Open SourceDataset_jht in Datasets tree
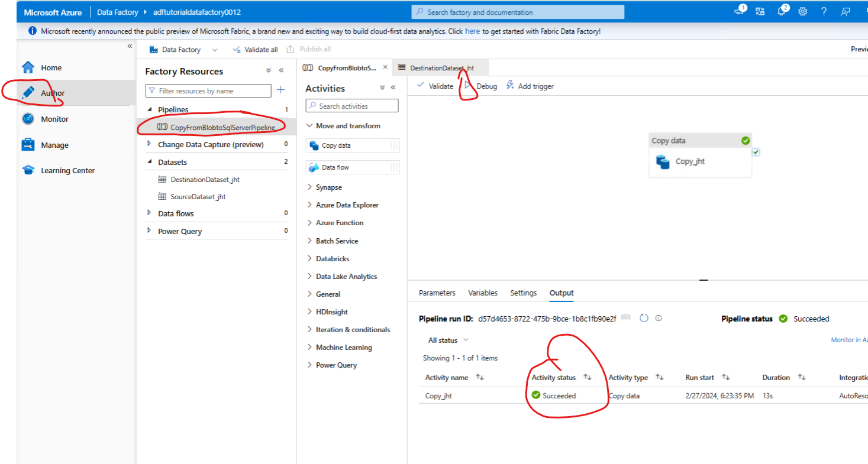Image resolution: width=868 pixels, height=464 pixels. pyautogui.click(x=198, y=196)
